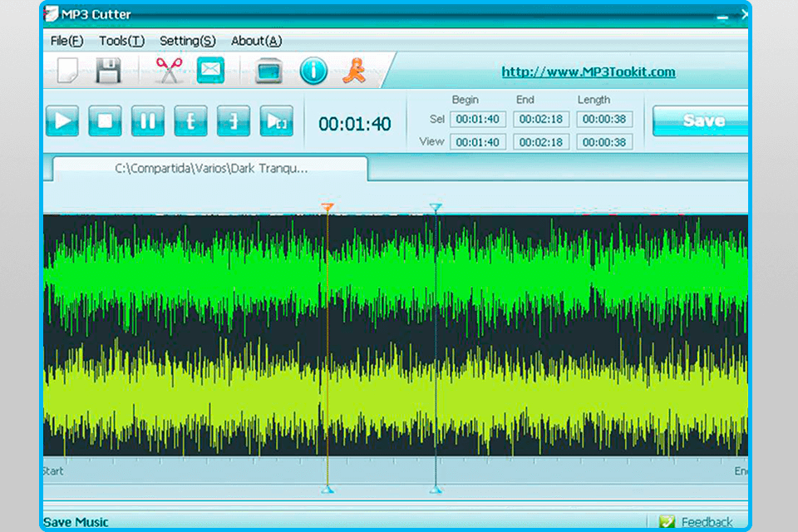Click the floppy disk save icon

(109, 71)
